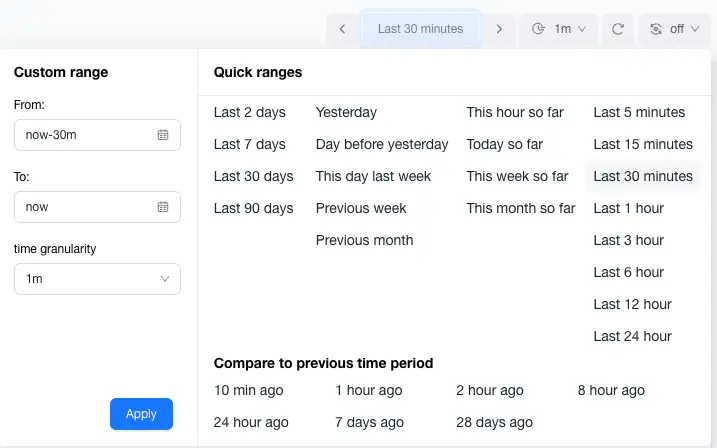Pick Last 5 minutes range
The width and height of the screenshot is (717, 448).
[x=639, y=112]
